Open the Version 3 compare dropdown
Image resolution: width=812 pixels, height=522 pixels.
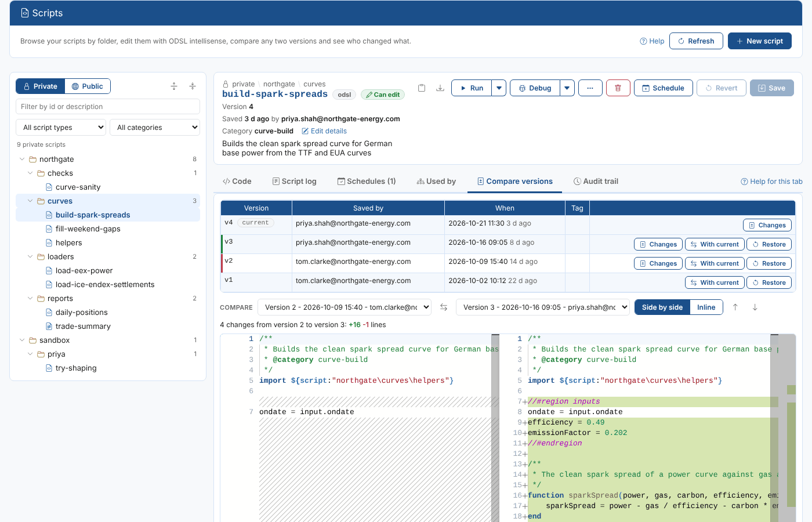(543, 307)
